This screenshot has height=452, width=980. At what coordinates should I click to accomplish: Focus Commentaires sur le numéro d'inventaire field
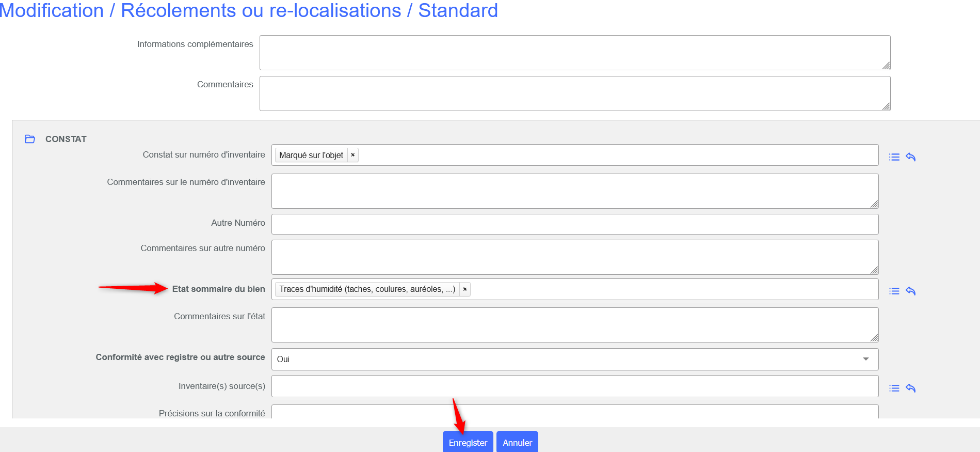(x=574, y=191)
